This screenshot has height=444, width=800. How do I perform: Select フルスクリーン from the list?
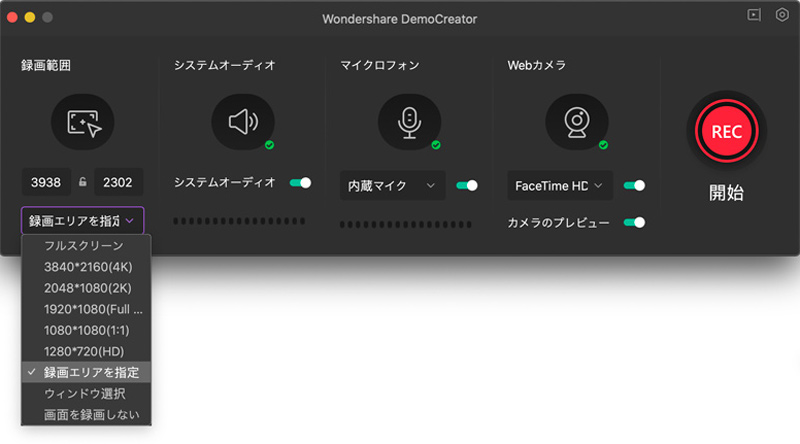(x=86, y=245)
